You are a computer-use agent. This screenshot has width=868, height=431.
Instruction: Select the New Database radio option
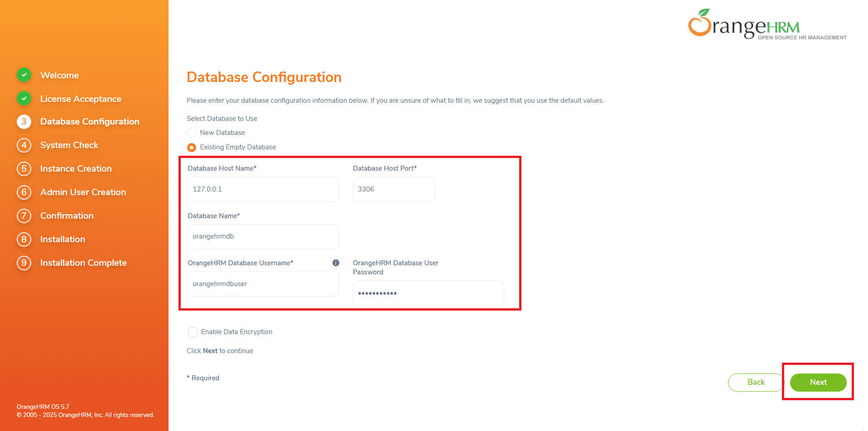tap(192, 133)
